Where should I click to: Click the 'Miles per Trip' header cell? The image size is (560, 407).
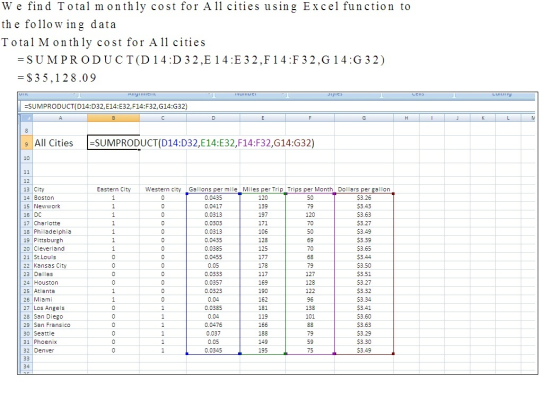tap(263, 189)
